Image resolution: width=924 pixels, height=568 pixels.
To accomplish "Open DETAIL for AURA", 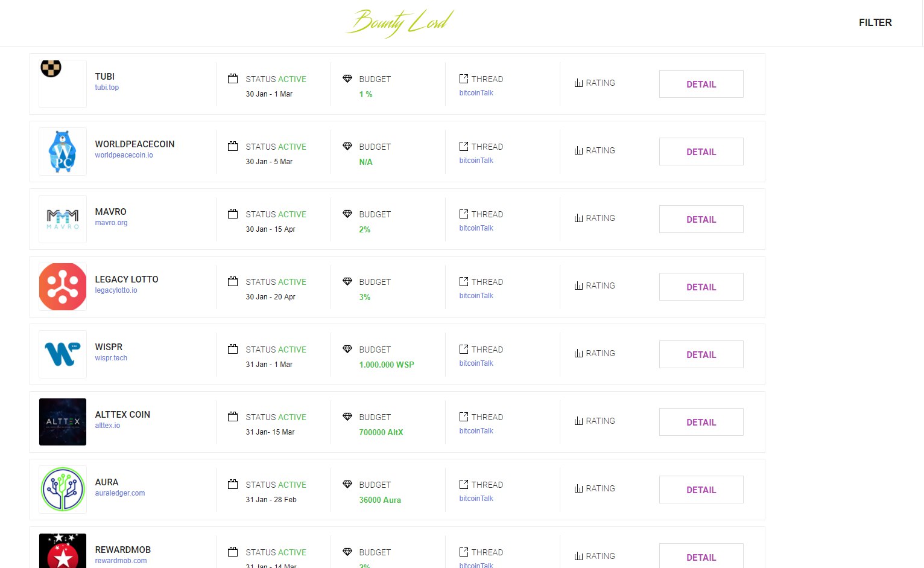I will [701, 490].
